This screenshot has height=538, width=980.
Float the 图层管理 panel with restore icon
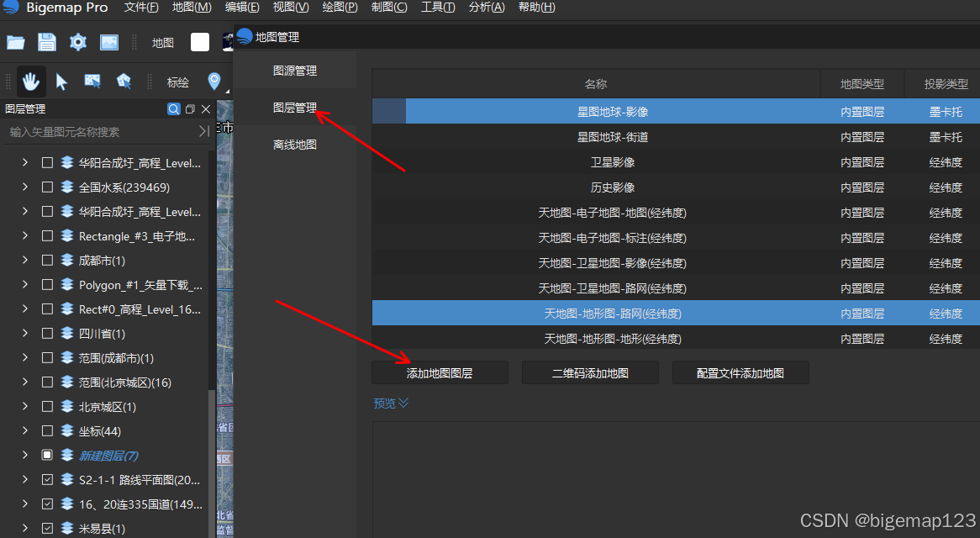point(191,108)
